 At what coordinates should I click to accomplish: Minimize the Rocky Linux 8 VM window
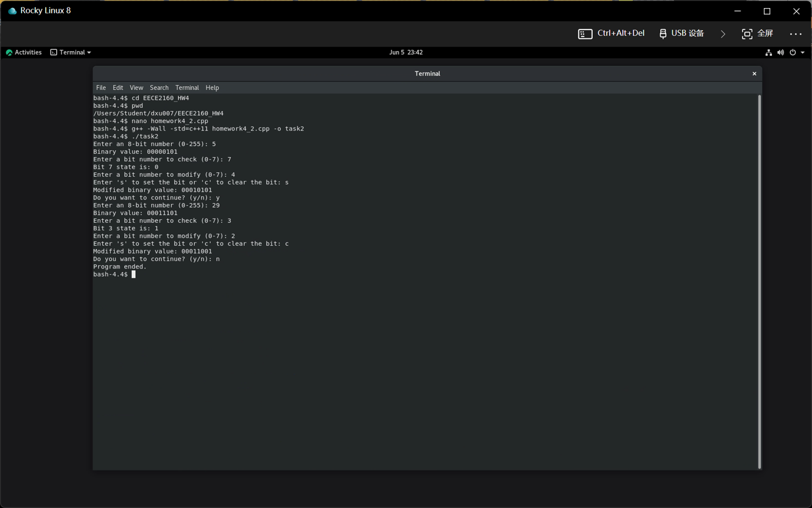click(738, 11)
